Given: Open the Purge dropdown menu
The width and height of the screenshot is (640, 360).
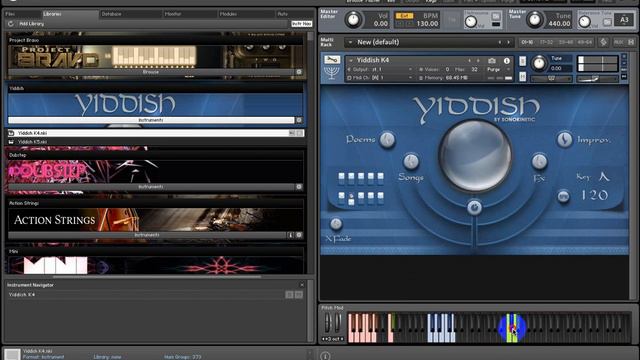Looking at the screenshot, I should 499,69.
